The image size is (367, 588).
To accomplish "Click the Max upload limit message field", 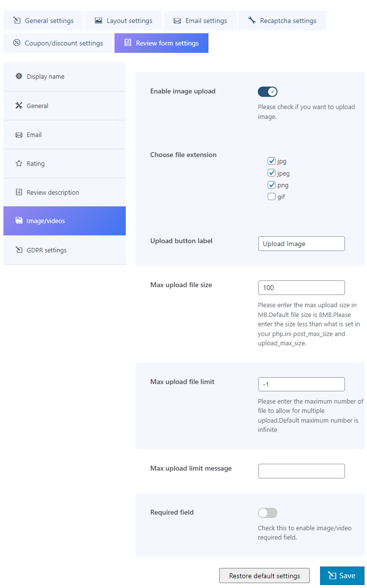I will (x=301, y=471).
